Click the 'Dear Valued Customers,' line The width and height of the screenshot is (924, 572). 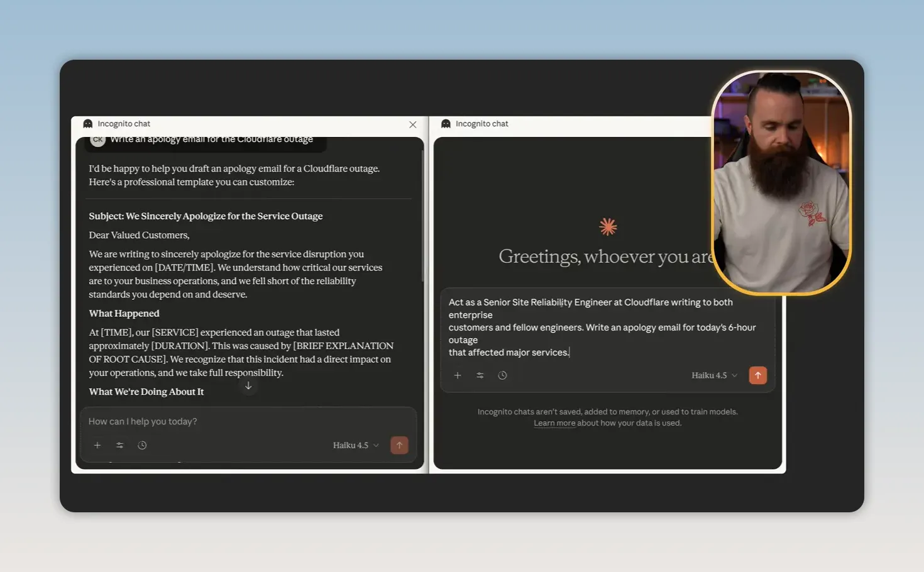[x=139, y=235]
